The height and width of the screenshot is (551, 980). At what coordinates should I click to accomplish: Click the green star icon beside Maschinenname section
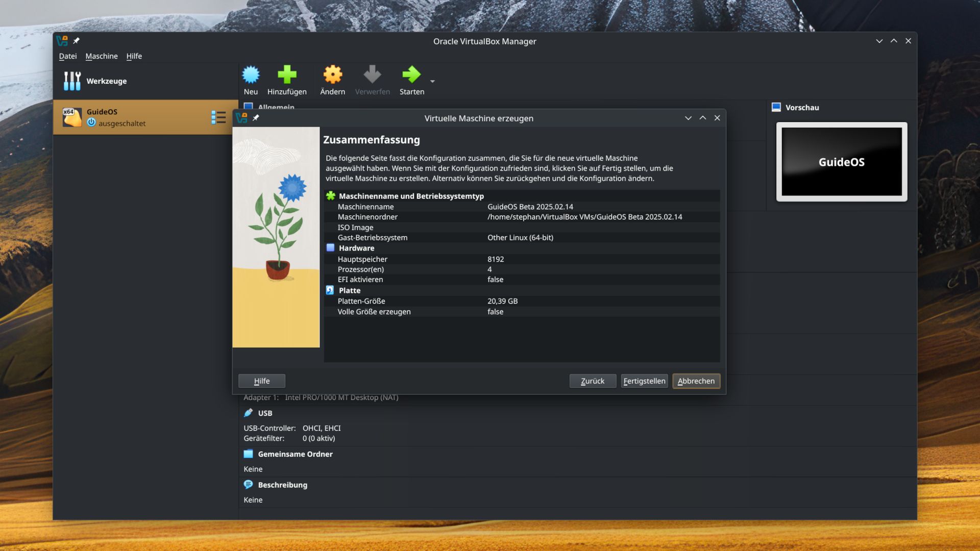pos(331,195)
